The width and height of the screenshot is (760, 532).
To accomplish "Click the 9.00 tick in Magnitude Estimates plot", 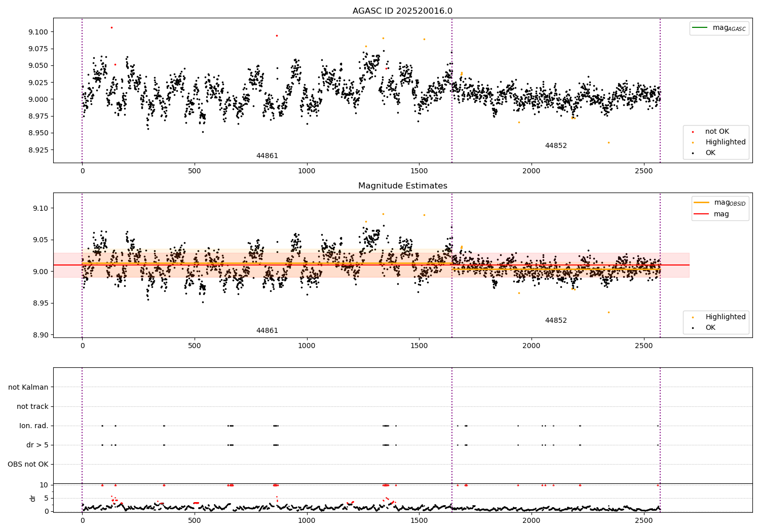I will click(41, 272).
